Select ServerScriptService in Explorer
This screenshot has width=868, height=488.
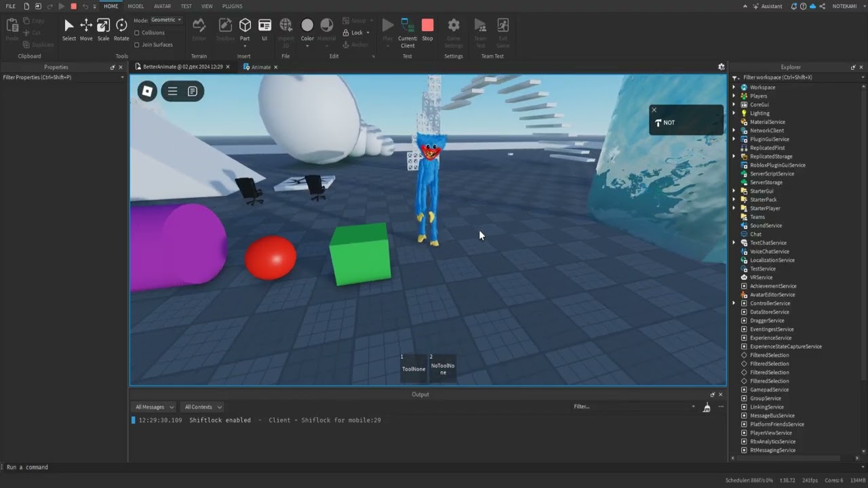(772, 174)
